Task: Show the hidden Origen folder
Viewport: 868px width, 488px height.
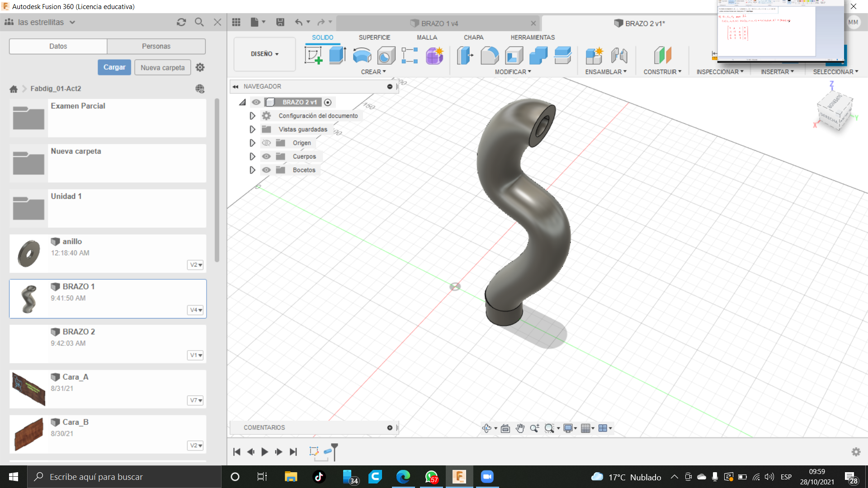Action: pyautogui.click(x=266, y=143)
